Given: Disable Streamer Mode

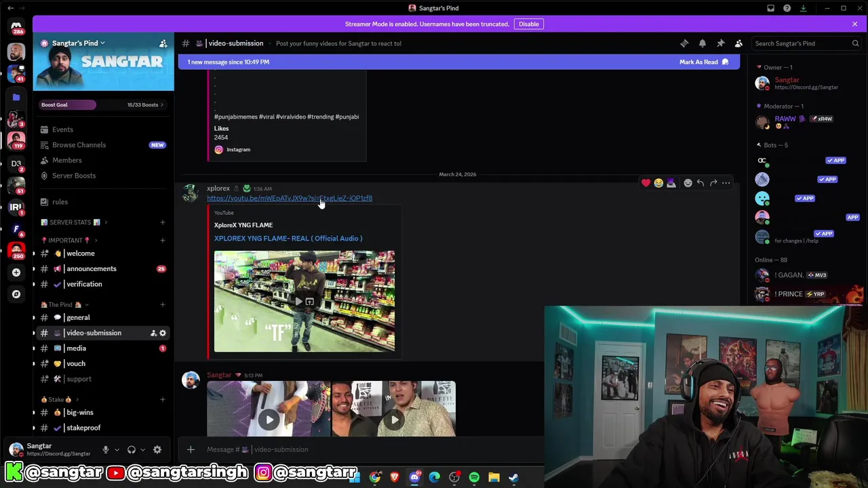Looking at the screenshot, I should point(529,24).
